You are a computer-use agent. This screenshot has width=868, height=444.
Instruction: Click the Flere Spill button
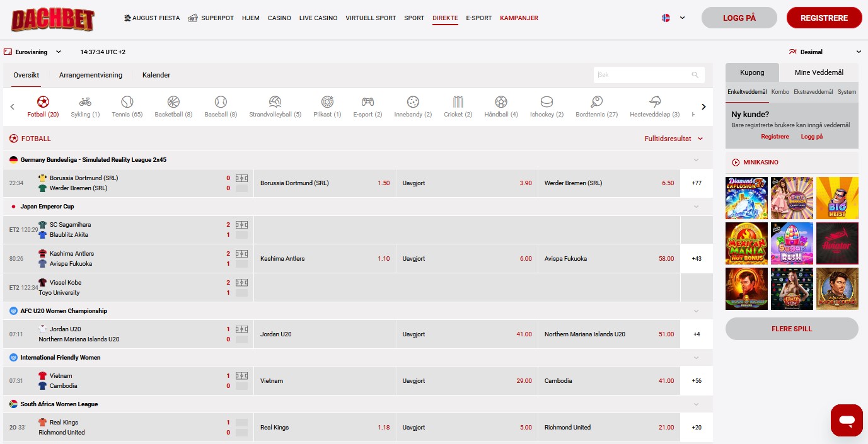[x=792, y=329]
